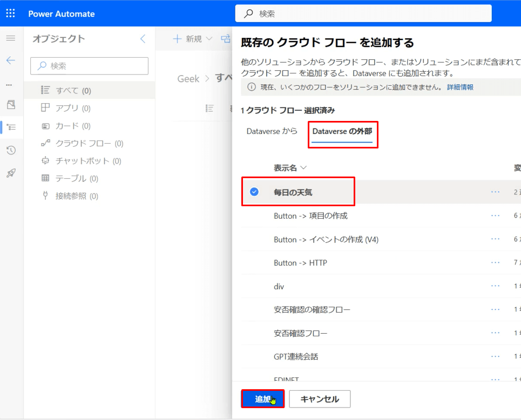Click the list view icon under breadcrumb
The image size is (521, 420).
[x=209, y=109]
